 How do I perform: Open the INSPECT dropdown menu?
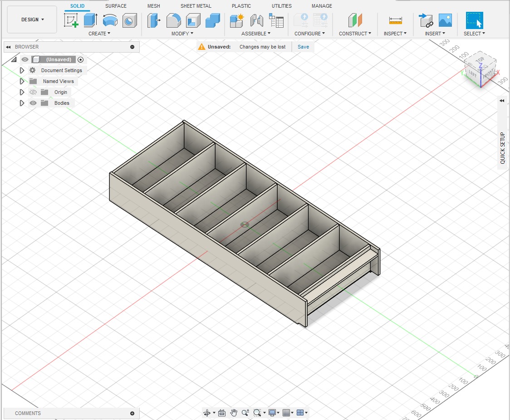pyautogui.click(x=395, y=34)
